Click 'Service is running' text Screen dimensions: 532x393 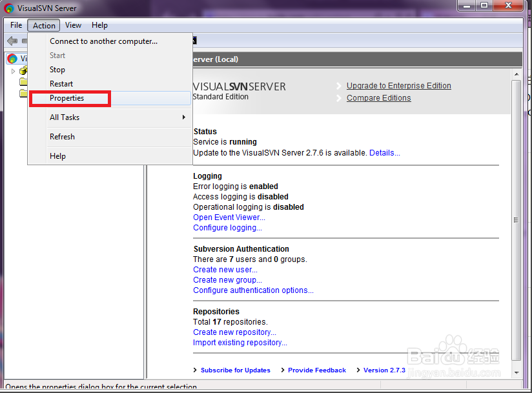coord(225,142)
